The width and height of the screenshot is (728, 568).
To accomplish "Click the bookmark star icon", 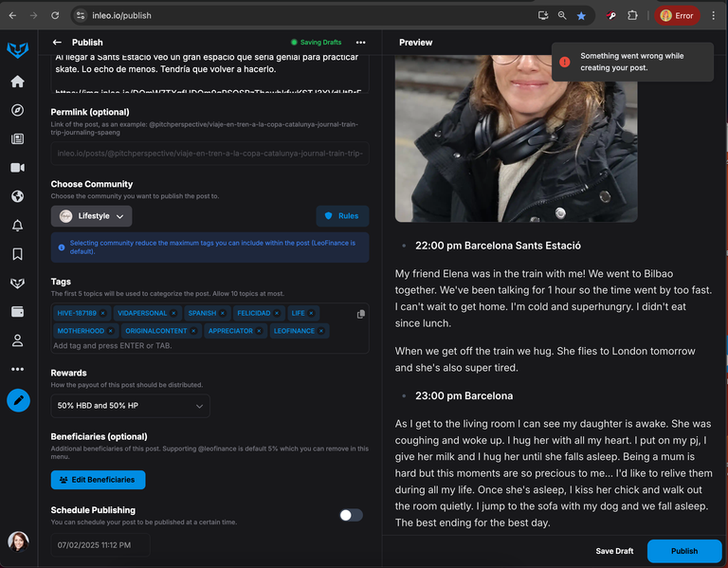I will coord(581,16).
